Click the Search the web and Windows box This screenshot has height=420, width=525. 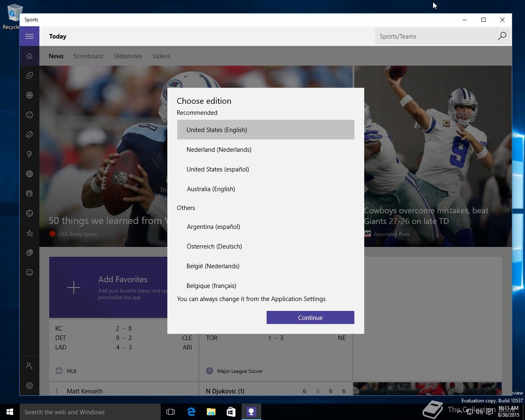pyautogui.click(x=90, y=412)
